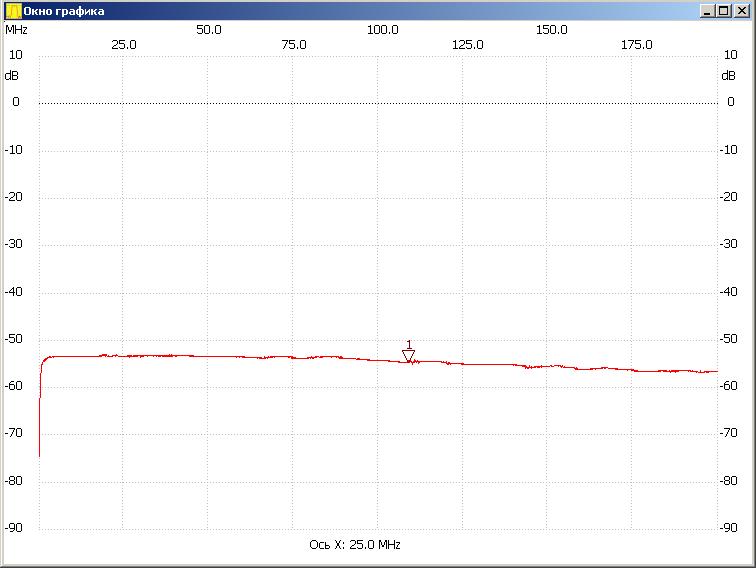Click the left -90 axis value
This screenshot has width=756, height=568.
[x=14, y=527]
